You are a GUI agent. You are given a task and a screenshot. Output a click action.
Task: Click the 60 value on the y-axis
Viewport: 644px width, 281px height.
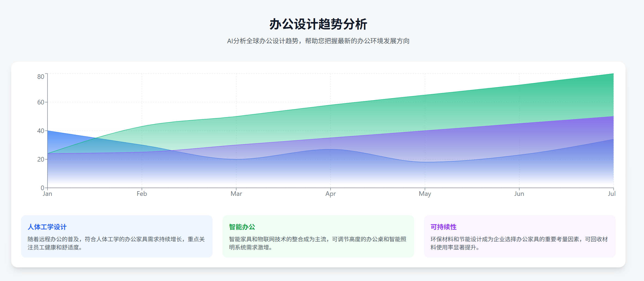click(x=41, y=102)
